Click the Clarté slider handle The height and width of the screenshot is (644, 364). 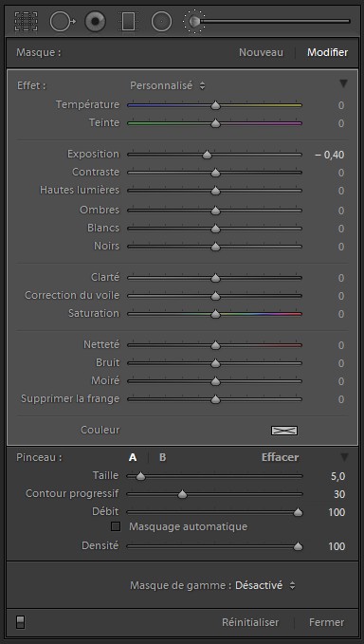(x=215, y=279)
